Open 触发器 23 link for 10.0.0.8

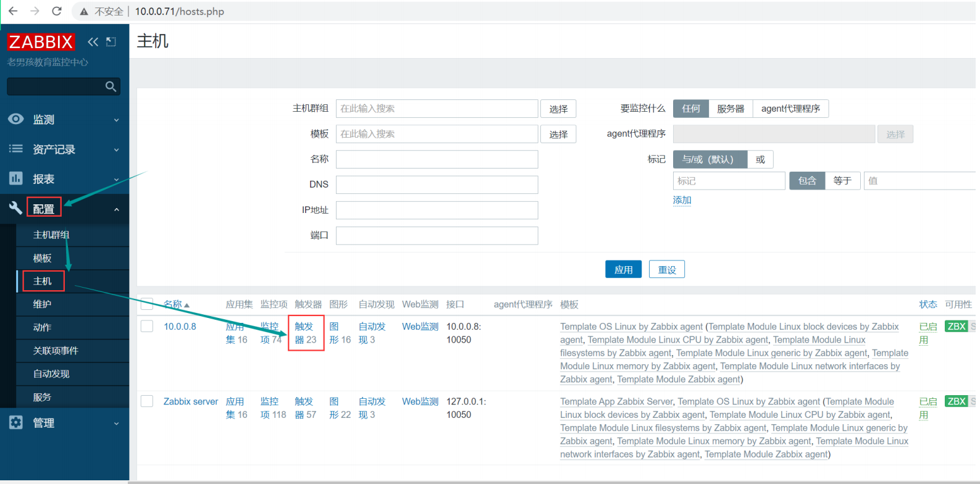click(306, 333)
